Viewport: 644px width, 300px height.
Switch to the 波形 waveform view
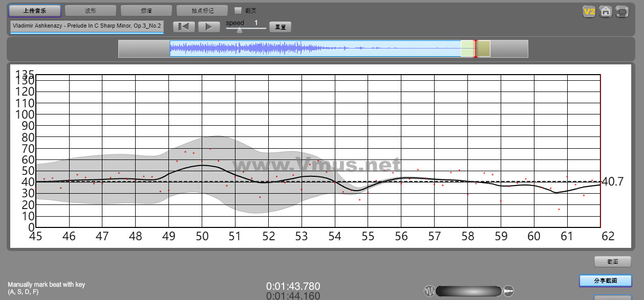pyautogui.click(x=90, y=10)
